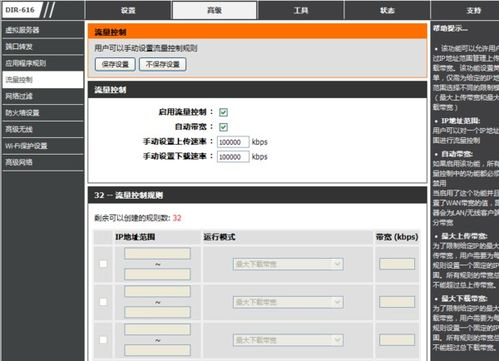Screen dimensions: 499x361
Task: Tick the second rule row checkbox
Action: (x=103, y=302)
